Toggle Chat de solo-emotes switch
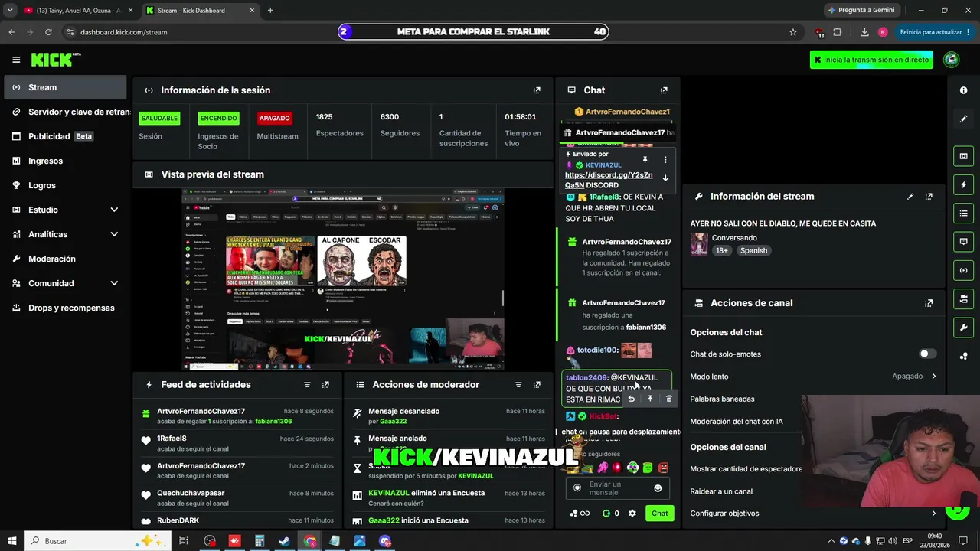The image size is (980, 551). pyautogui.click(x=927, y=354)
